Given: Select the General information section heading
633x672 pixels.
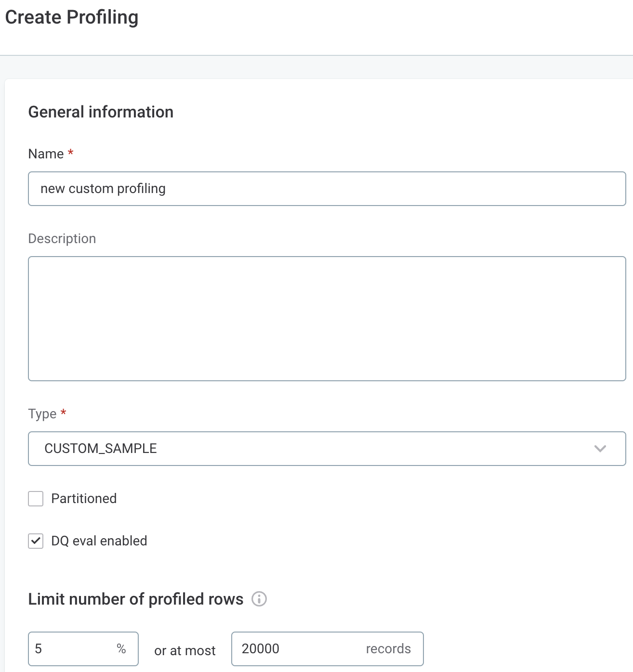Looking at the screenshot, I should pyautogui.click(x=101, y=112).
